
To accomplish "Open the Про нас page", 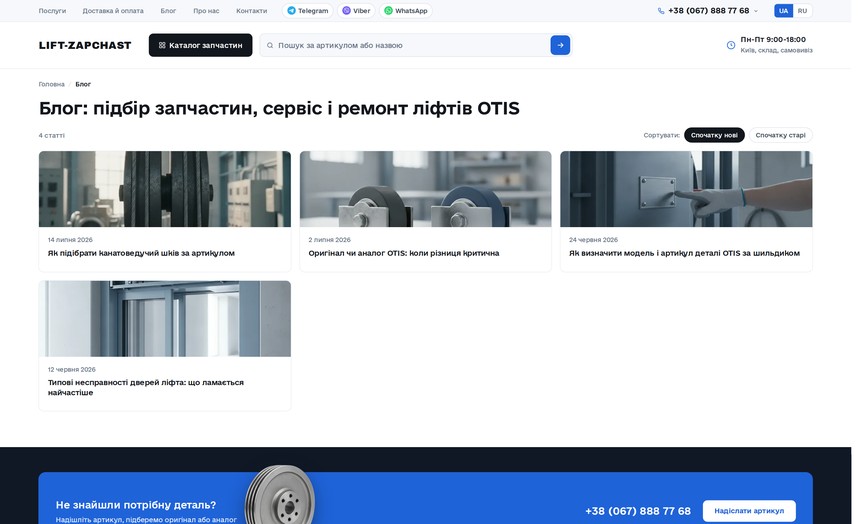I will 206,11.
